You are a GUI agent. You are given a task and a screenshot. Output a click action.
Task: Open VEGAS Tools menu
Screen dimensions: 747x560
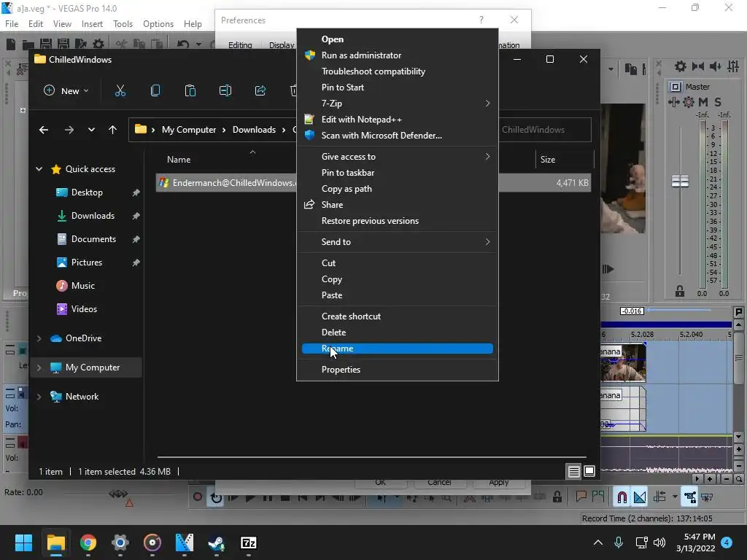[x=123, y=24]
